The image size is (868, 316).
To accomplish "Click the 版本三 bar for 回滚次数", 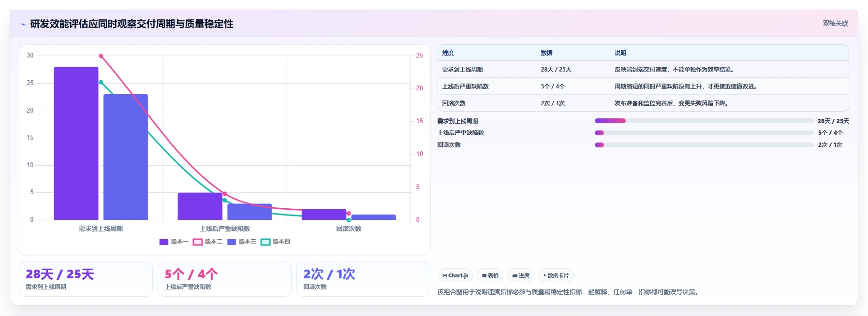I will (x=373, y=217).
